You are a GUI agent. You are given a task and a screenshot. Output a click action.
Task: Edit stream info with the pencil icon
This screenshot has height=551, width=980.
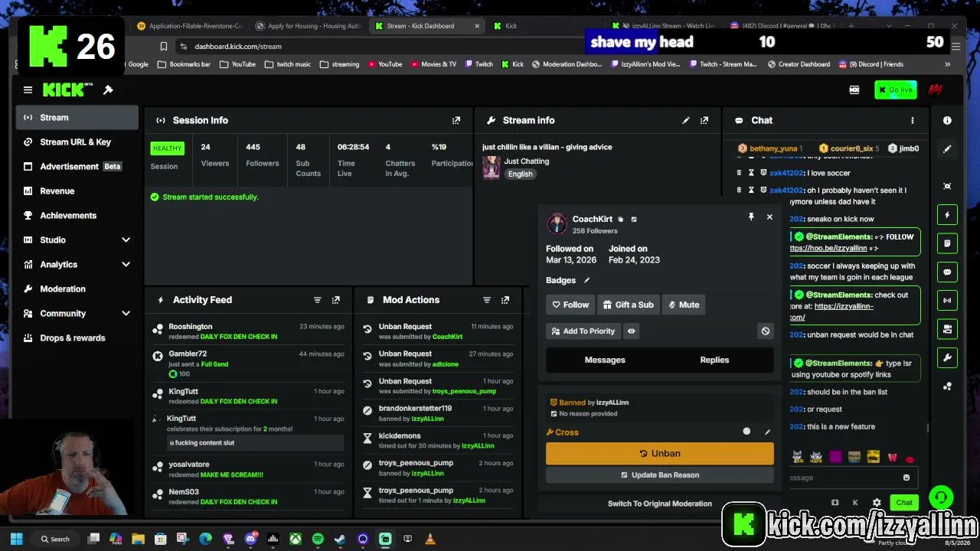(x=686, y=120)
